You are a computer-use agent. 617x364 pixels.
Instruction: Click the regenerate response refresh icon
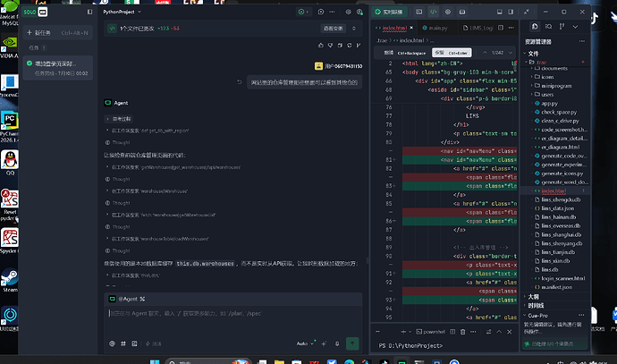tap(349, 46)
